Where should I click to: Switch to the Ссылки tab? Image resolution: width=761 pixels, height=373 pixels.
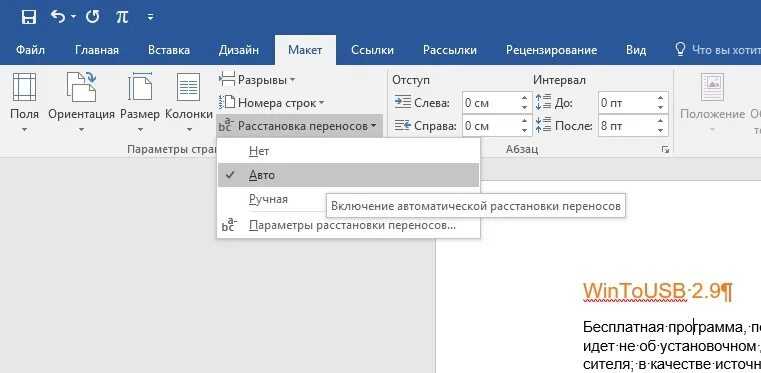373,50
